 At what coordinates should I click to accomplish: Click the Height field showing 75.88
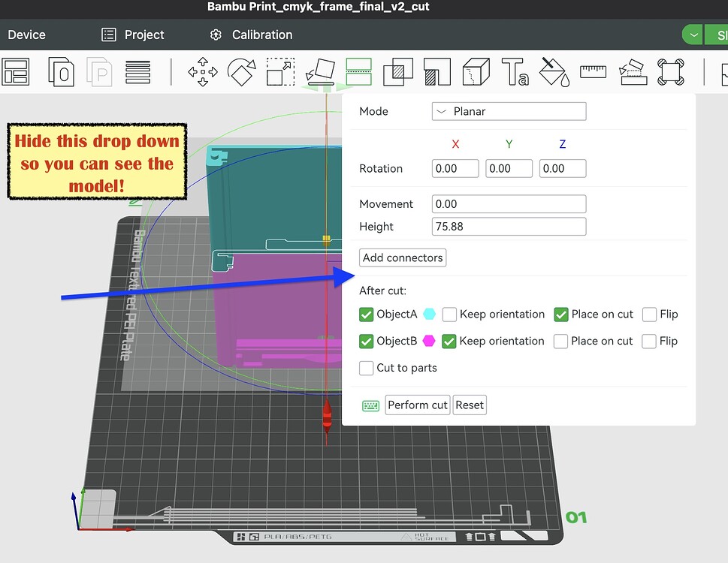[x=509, y=227]
